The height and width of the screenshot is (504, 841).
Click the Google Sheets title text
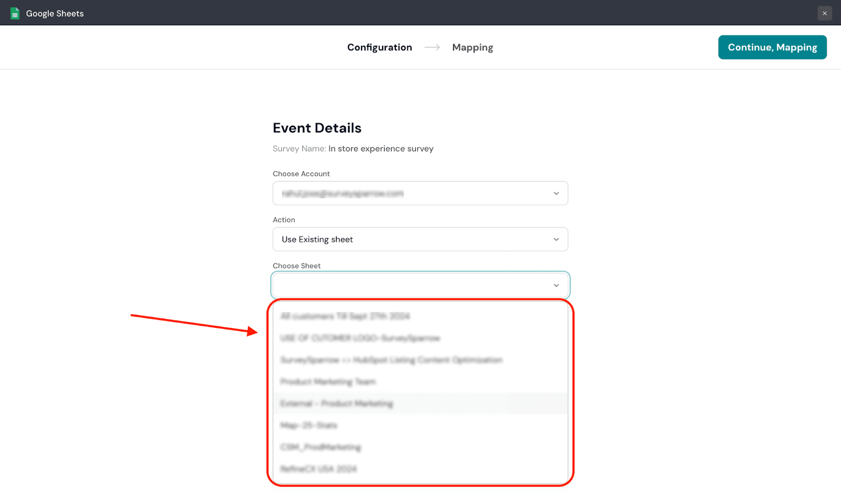coord(55,13)
